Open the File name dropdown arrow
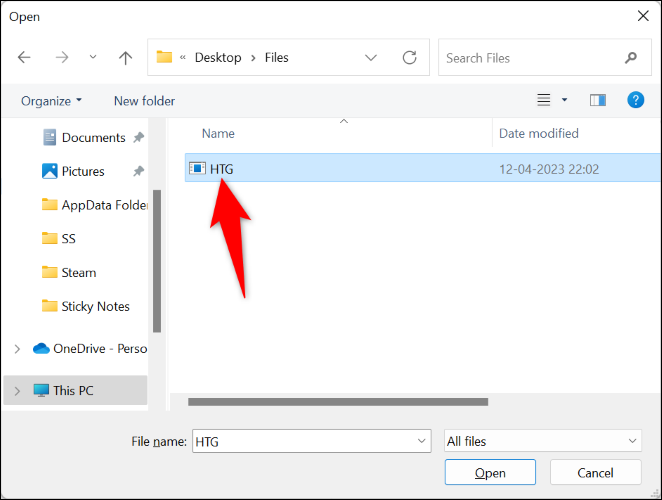 tap(421, 441)
